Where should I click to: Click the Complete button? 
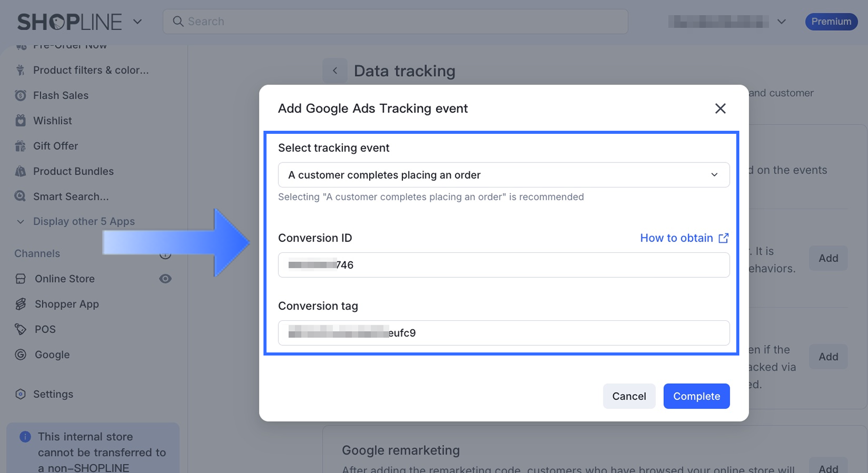(x=696, y=396)
